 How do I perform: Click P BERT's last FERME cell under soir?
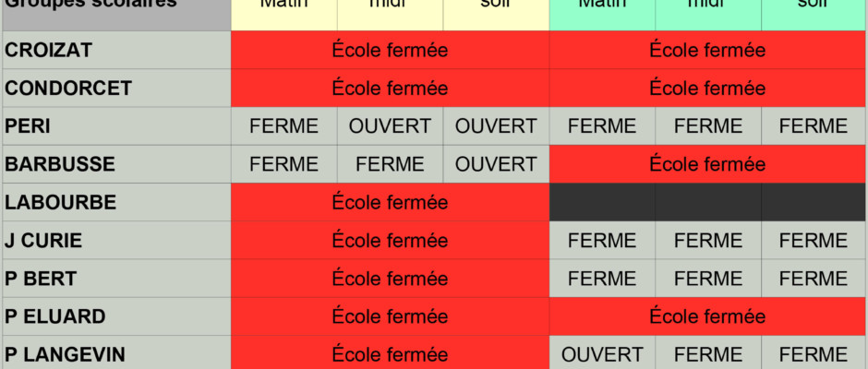pyautogui.click(x=814, y=279)
